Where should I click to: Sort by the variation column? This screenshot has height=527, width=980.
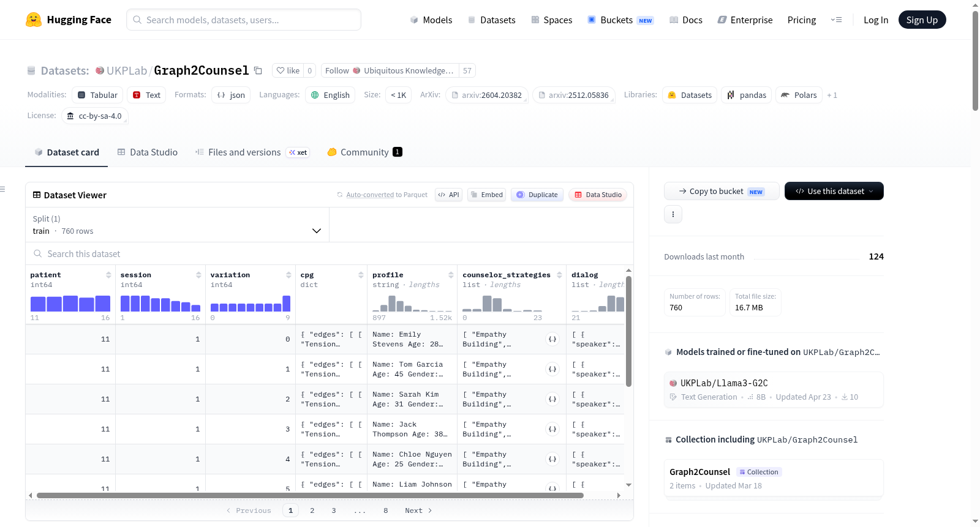pos(288,275)
